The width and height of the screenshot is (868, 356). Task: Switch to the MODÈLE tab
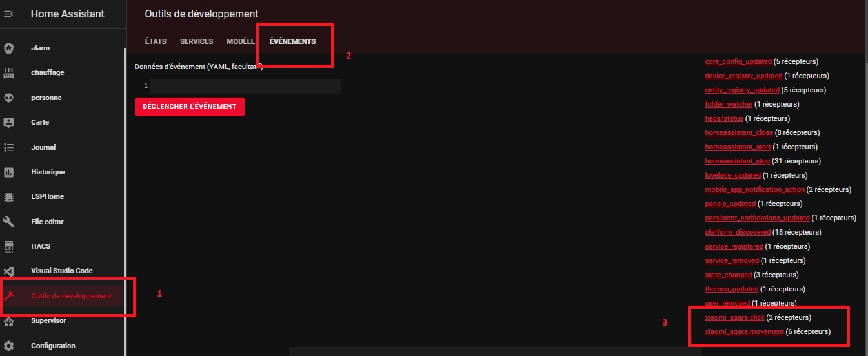(241, 41)
